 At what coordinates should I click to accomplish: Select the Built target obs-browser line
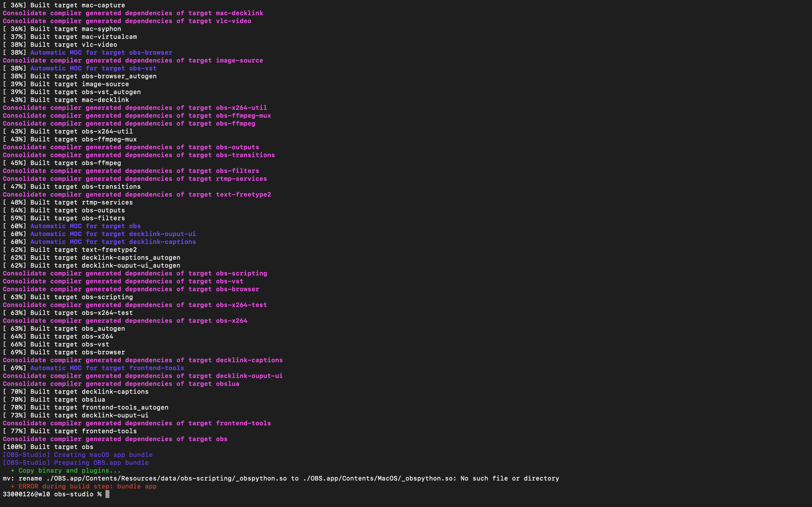[64, 352]
